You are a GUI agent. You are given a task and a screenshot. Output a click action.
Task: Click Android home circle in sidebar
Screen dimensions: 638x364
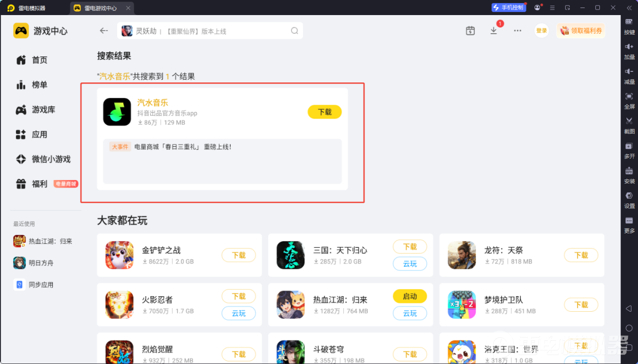[x=628, y=328]
